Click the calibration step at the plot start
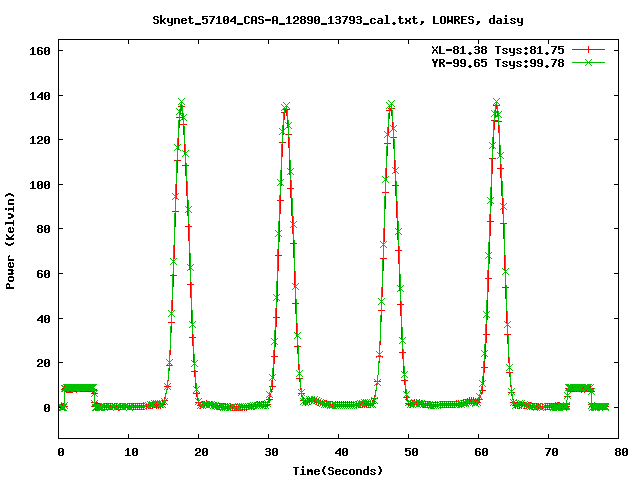The width and height of the screenshot is (640, 480). coord(79,388)
